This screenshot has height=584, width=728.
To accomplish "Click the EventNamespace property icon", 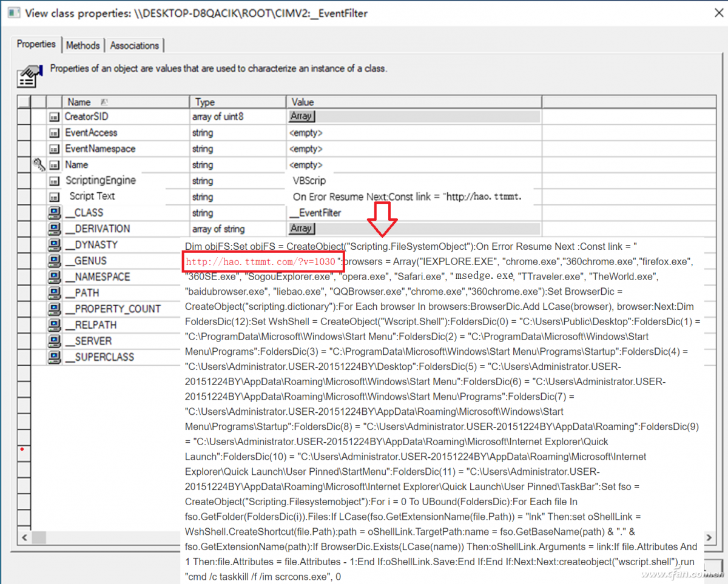I will 54,149.
